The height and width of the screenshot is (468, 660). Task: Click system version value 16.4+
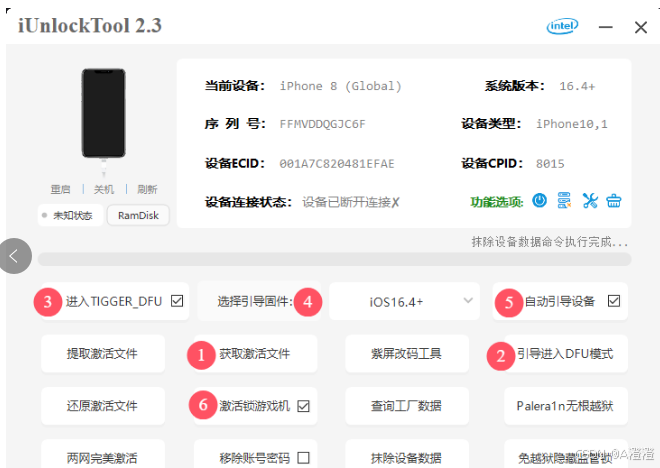click(577, 86)
